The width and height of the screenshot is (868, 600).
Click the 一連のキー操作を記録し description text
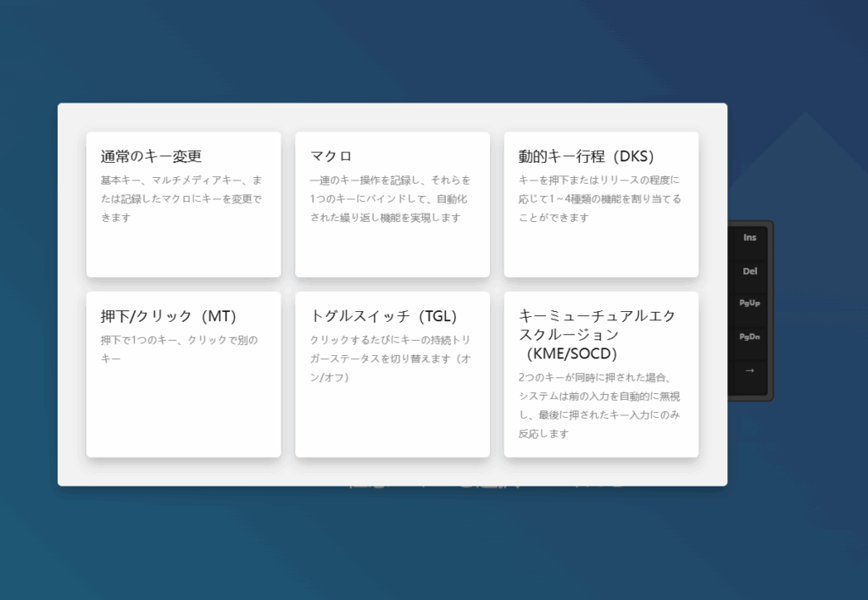pyautogui.click(x=390, y=198)
